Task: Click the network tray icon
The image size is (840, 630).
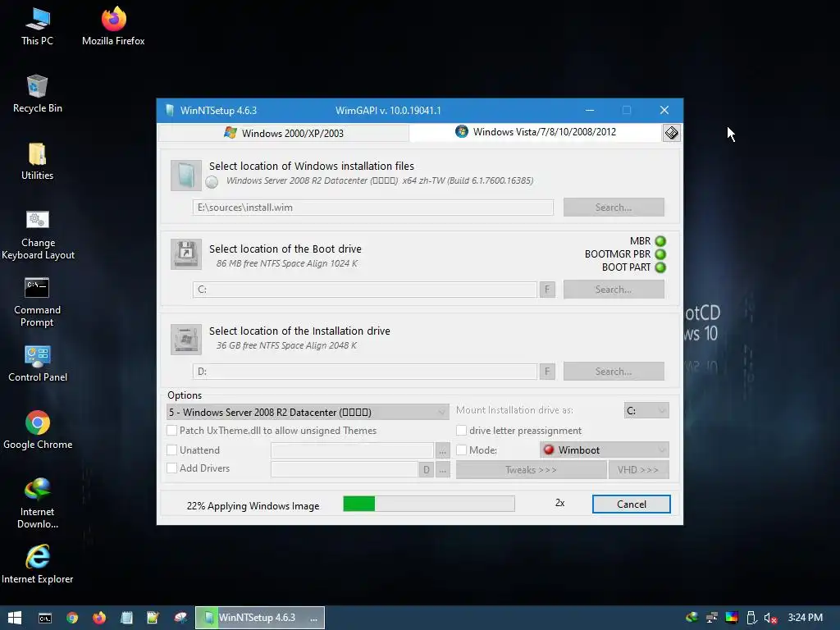Action: point(712,618)
